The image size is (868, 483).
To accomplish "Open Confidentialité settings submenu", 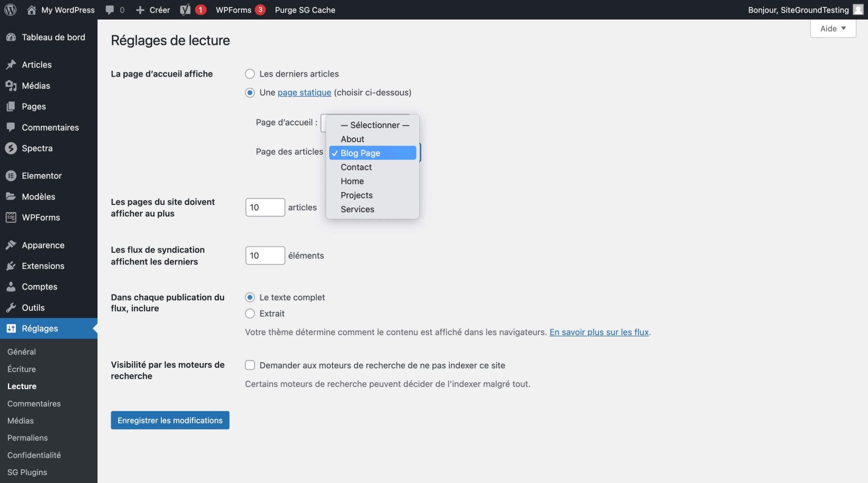I will click(34, 455).
